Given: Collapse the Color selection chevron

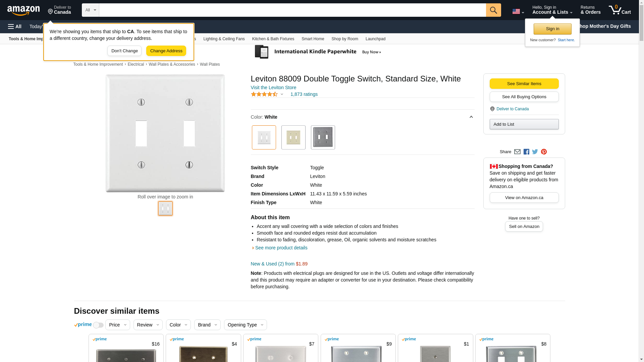Looking at the screenshot, I should point(471,117).
